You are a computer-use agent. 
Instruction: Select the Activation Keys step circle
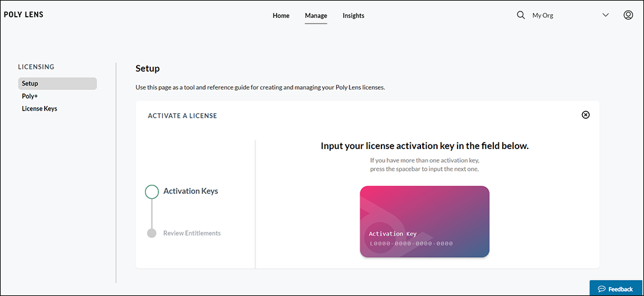point(151,192)
